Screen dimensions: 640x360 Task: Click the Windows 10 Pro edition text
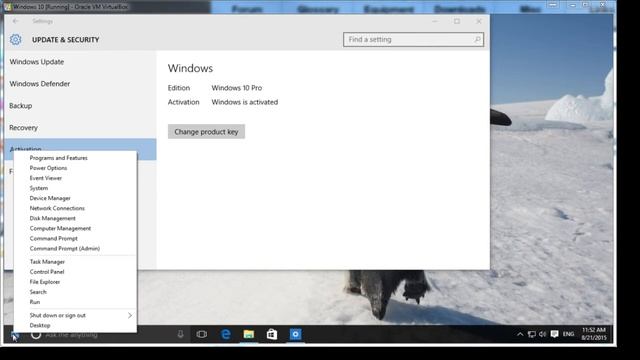(x=237, y=88)
